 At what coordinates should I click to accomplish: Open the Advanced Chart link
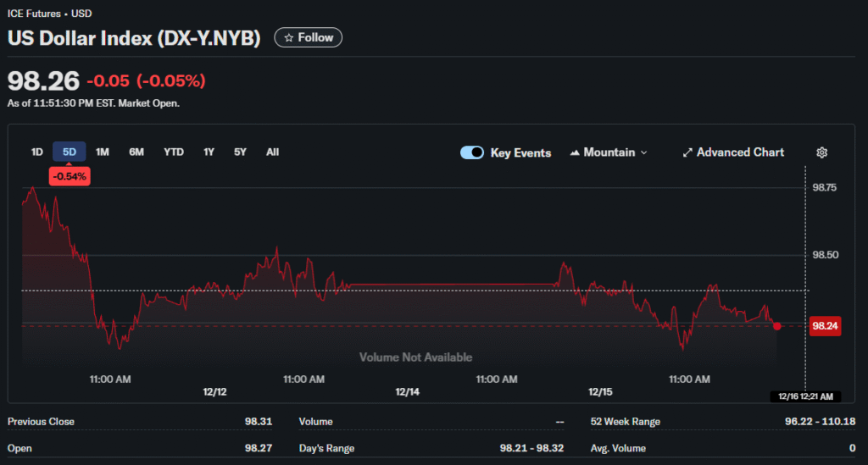coord(740,152)
